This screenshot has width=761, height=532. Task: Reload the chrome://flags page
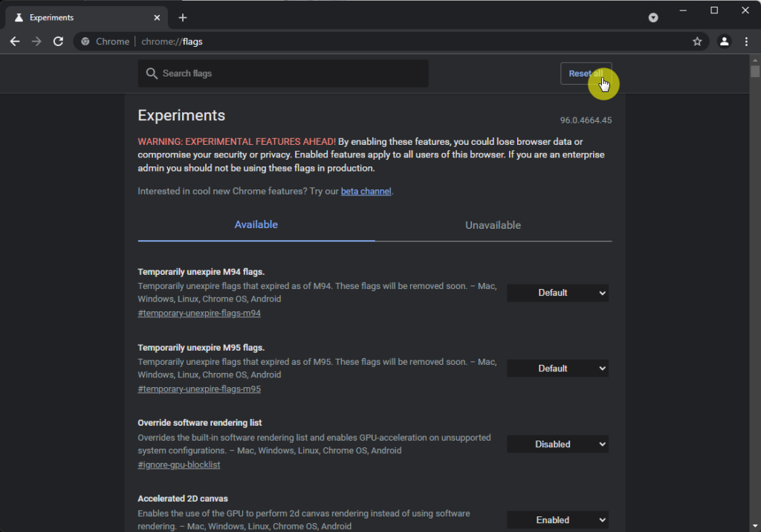coord(58,42)
